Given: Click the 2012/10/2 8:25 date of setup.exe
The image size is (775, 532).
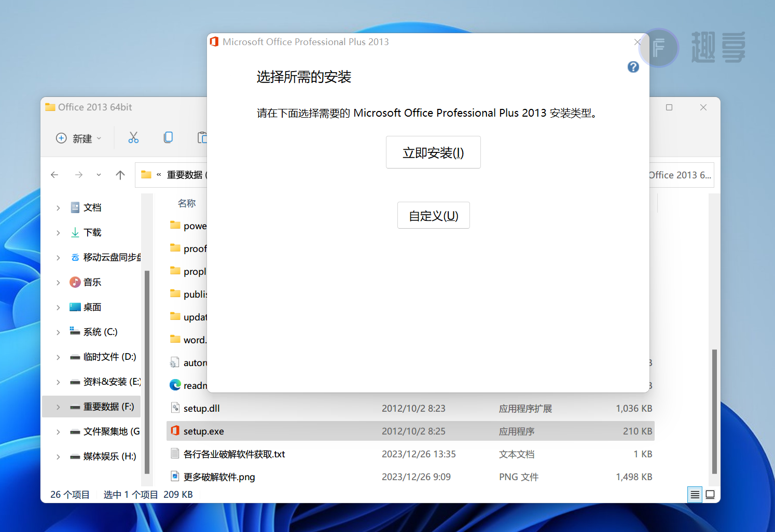Looking at the screenshot, I should pyautogui.click(x=413, y=431).
